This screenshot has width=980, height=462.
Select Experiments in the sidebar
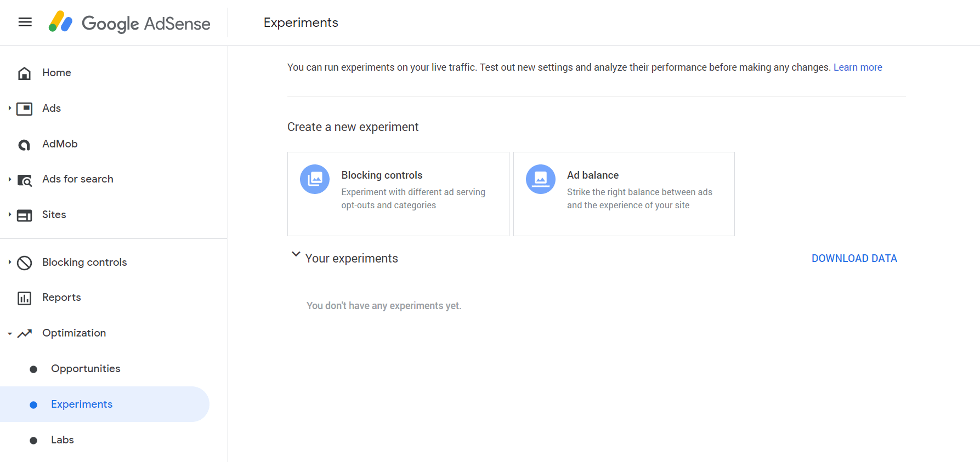(82, 404)
